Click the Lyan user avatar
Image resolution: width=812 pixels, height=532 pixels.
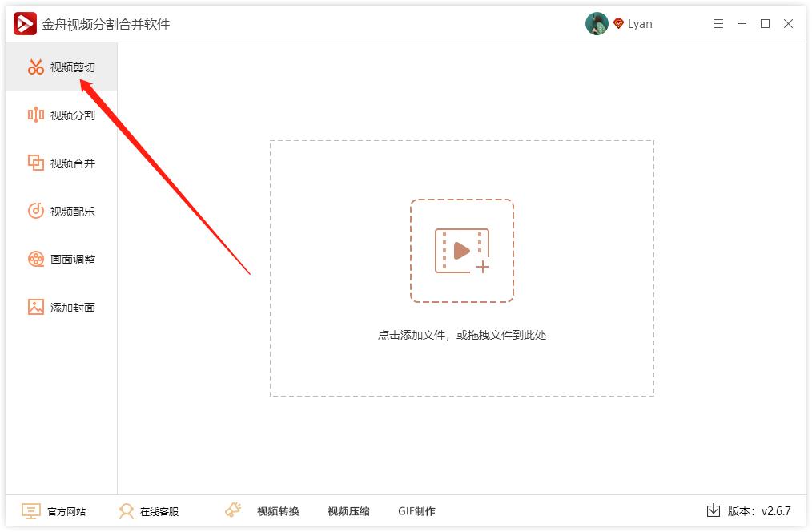(597, 23)
